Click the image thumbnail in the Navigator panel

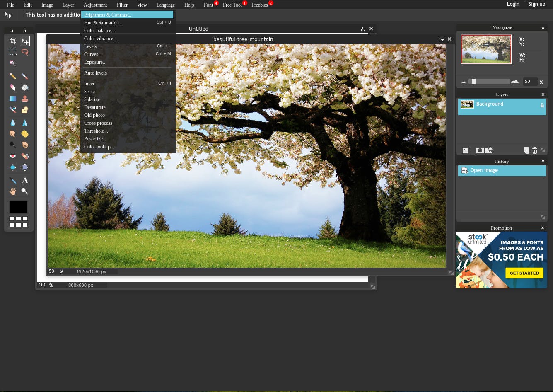point(486,49)
